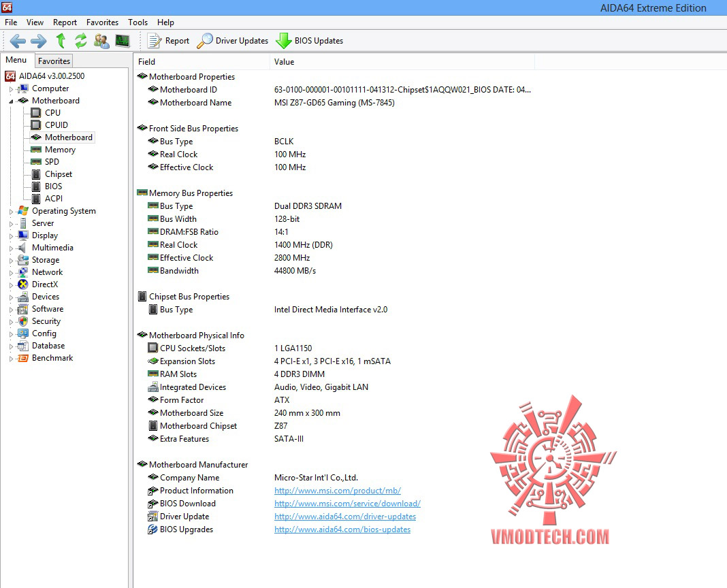This screenshot has height=588, width=727.
Task: Open msi.com product information link
Action: pos(338,491)
